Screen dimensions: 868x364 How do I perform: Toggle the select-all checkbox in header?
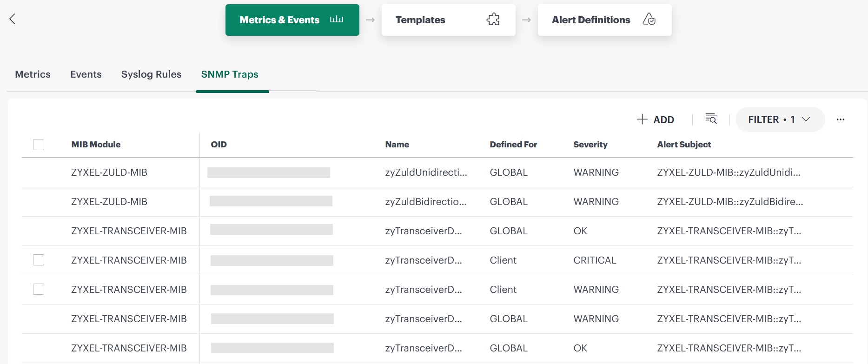(39, 145)
